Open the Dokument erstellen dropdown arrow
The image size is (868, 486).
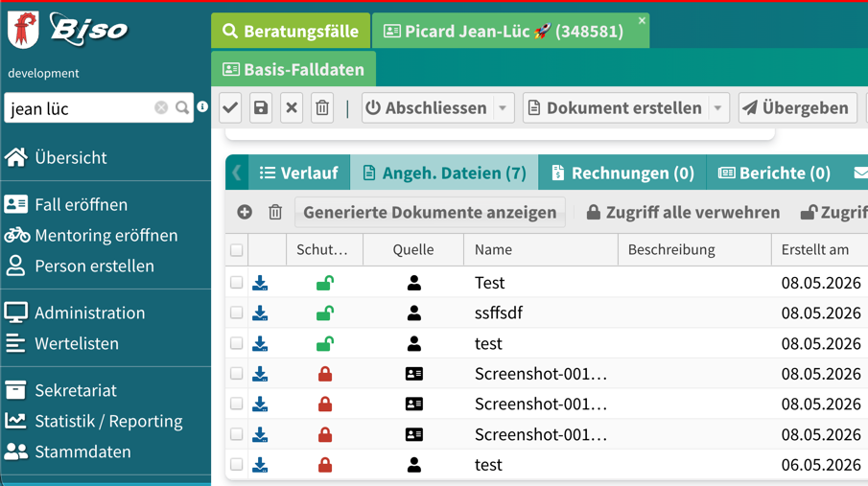tap(718, 107)
